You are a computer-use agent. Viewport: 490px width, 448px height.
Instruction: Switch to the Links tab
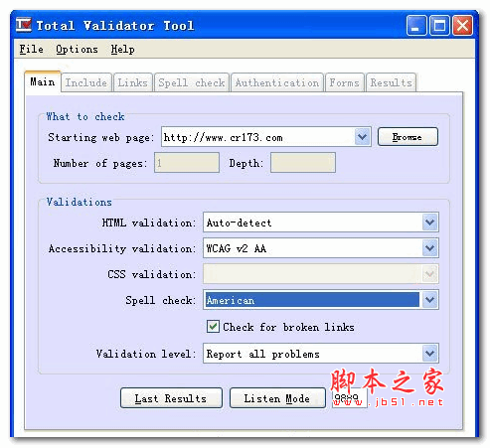point(132,82)
